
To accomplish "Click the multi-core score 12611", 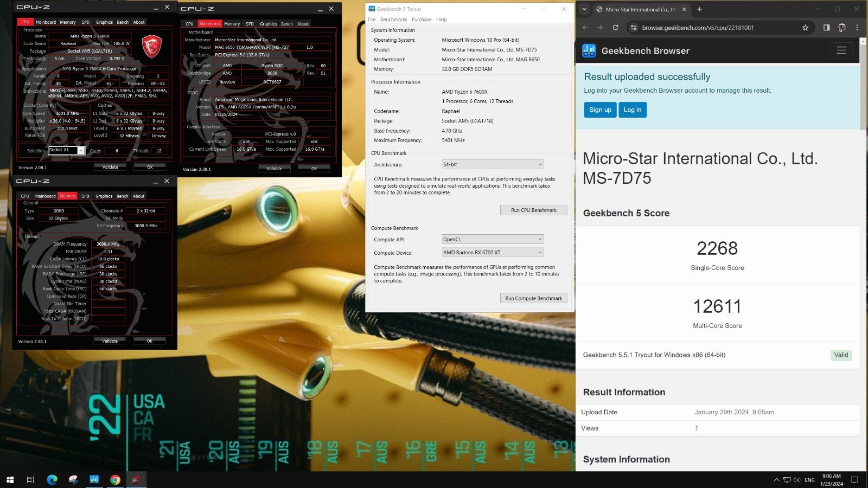I will pos(717,306).
